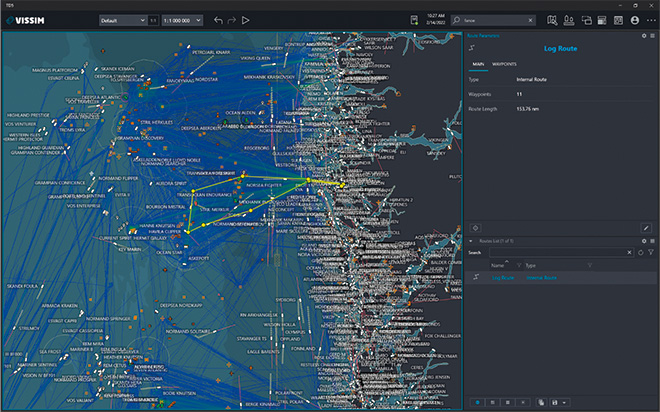This screenshot has height=412, width=660.
Task: Collapse the Routes List section arrow
Action: (x=471, y=241)
